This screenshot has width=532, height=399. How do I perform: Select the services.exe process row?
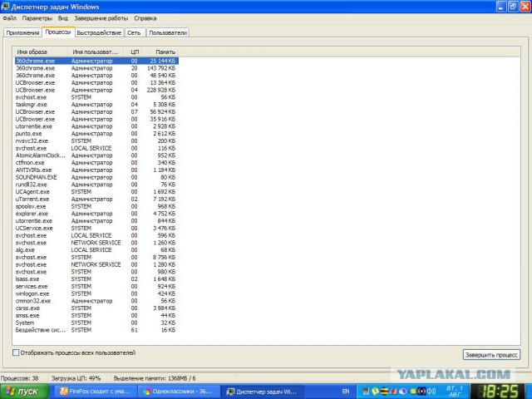[x=96, y=286]
